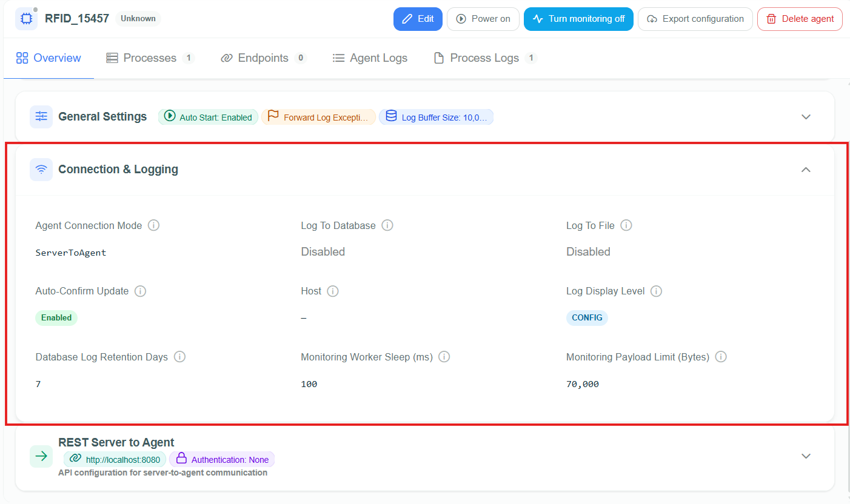
Task: Select the 70,000 payload limit value
Action: pyautogui.click(x=583, y=384)
